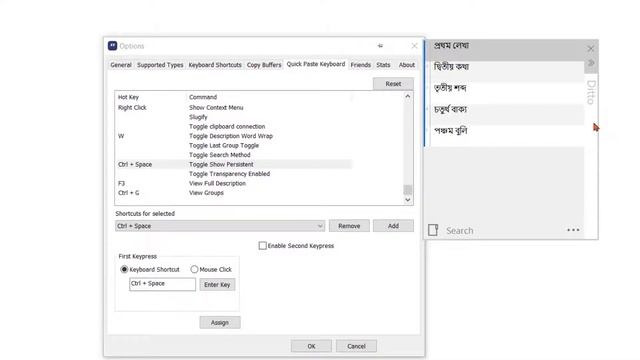Select the Toggle Show Persistent row
Viewport: 640px width, 360px height.
[x=233, y=164]
